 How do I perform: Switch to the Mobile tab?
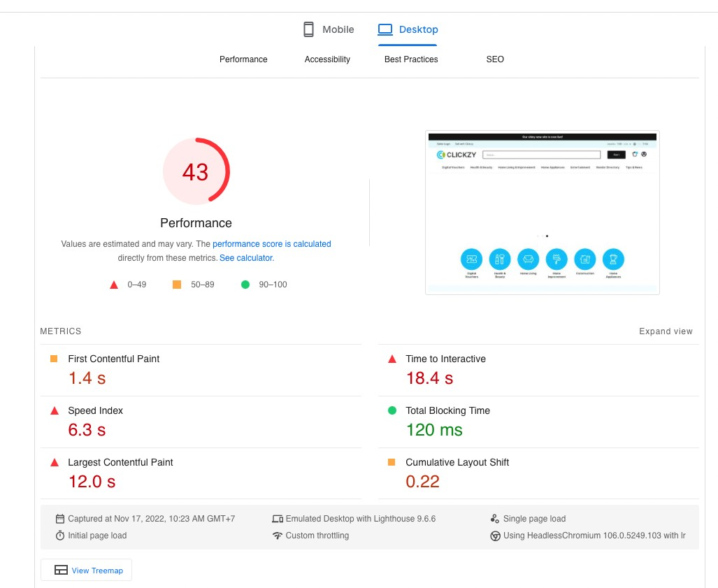pos(329,29)
